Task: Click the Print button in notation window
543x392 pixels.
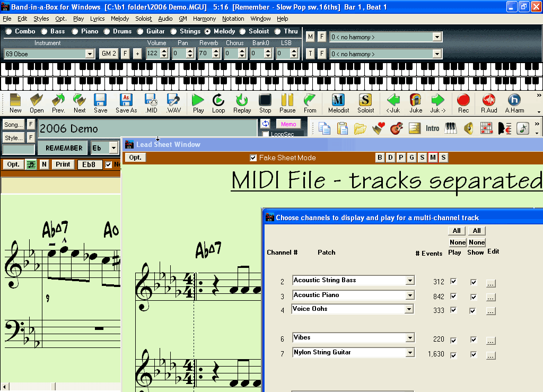Action: coord(63,164)
